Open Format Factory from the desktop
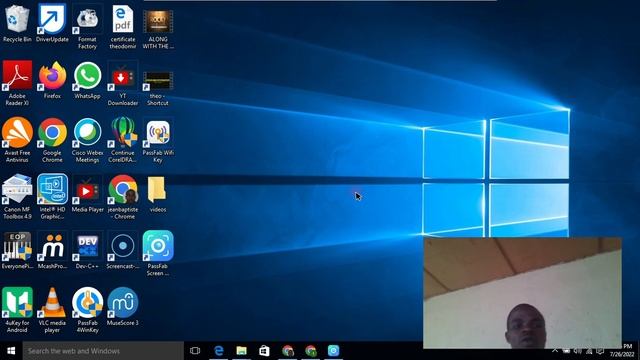Image resolution: width=640 pixels, height=360 pixels. tap(87, 27)
